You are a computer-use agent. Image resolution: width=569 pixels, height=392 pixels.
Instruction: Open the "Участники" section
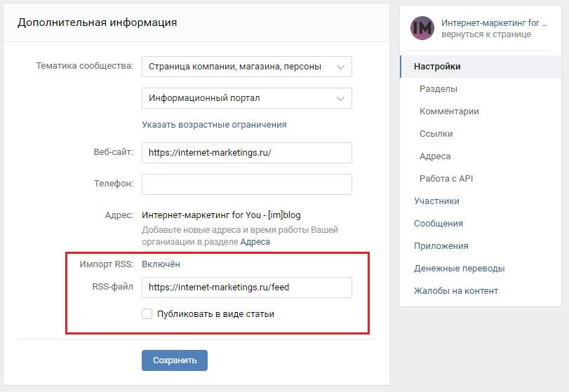pyautogui.click(x=436, y=201)
